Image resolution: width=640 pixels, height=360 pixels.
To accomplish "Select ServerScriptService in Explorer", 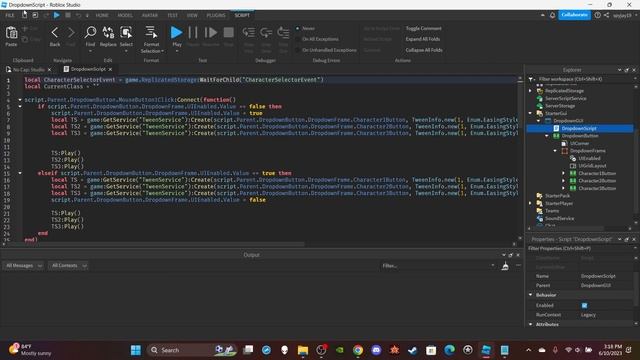I will [565, 98].
